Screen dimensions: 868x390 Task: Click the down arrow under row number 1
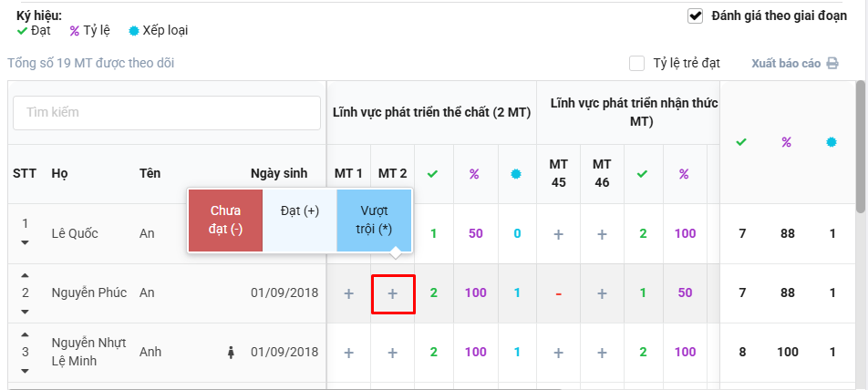tap(26, 242)
